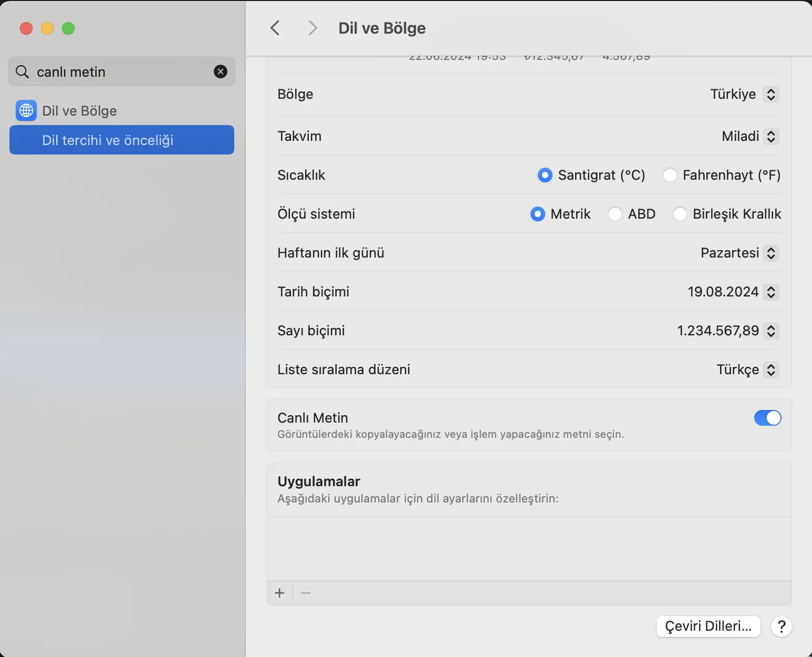Viewport: 812px width, 657px height.
Task: Click the magnifying glass search icon
Action: point(22,71)
